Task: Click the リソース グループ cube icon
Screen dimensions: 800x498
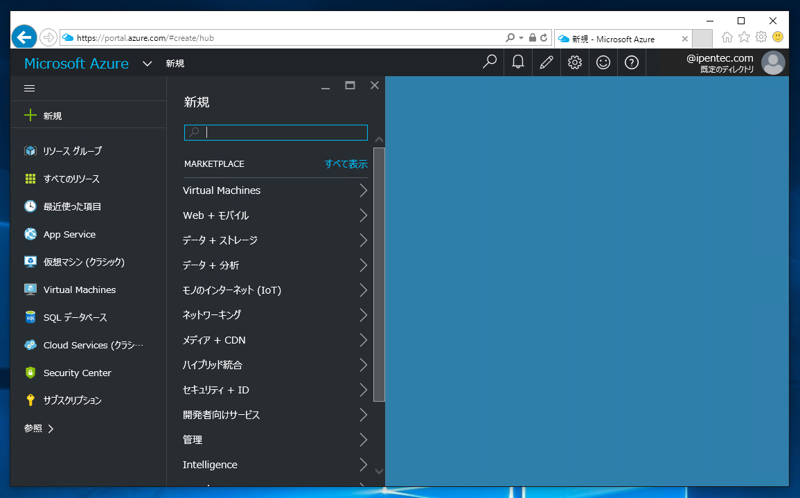Action: [30, 151]
